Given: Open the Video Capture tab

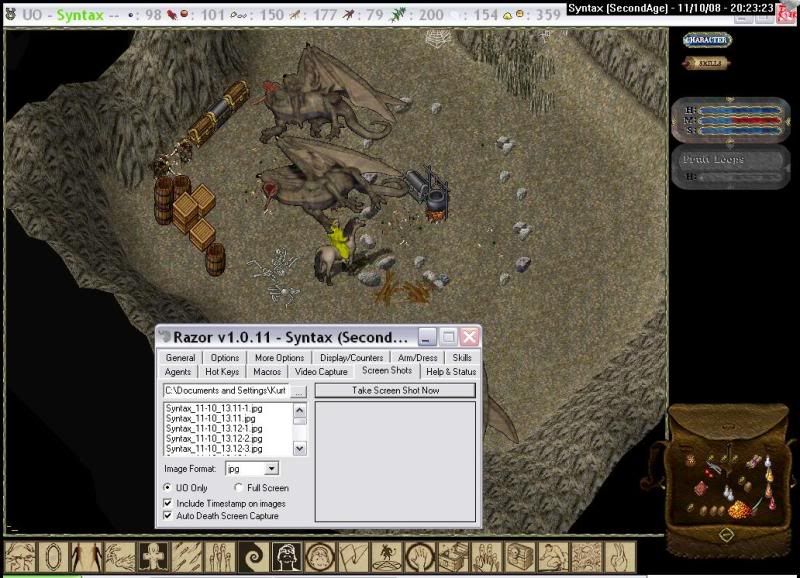Looking at the screenshot, I should click(x=321, y=372).
